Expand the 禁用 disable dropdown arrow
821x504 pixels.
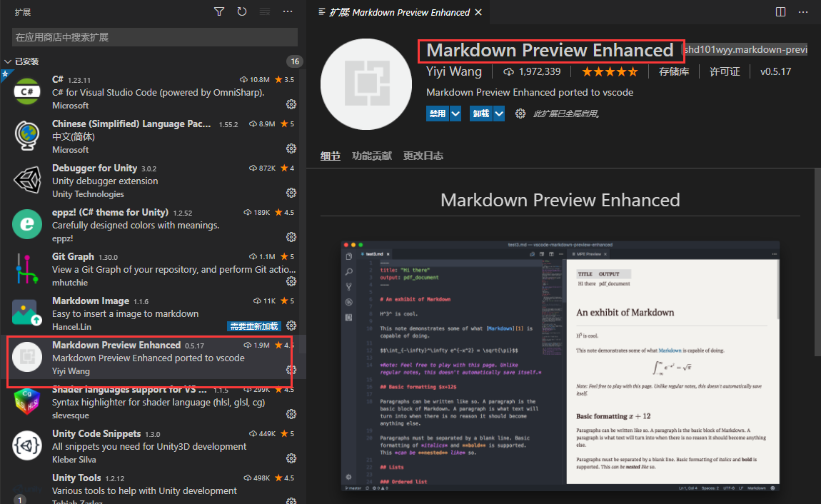click(455, 114)
